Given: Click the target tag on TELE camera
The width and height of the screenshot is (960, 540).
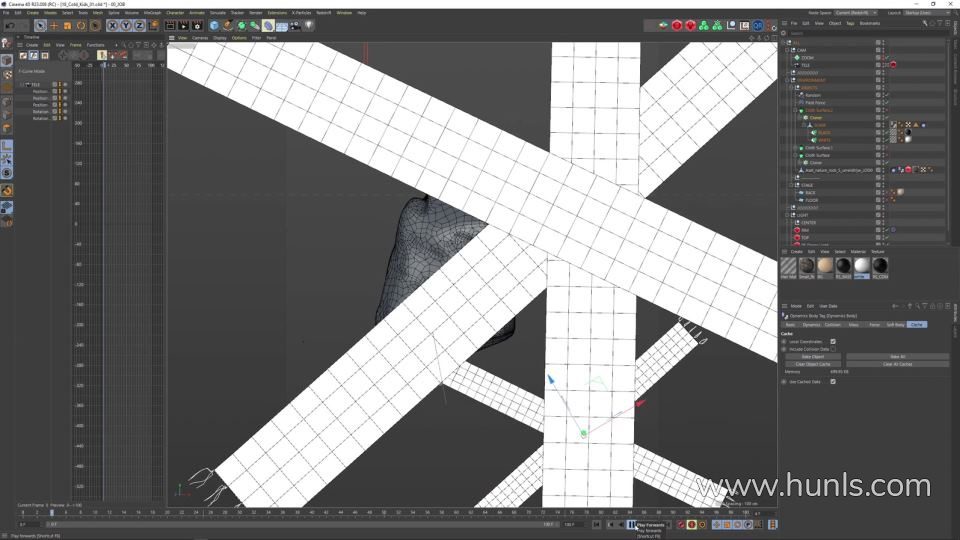Looking at the screenshot, I should (x=893, y=65).
